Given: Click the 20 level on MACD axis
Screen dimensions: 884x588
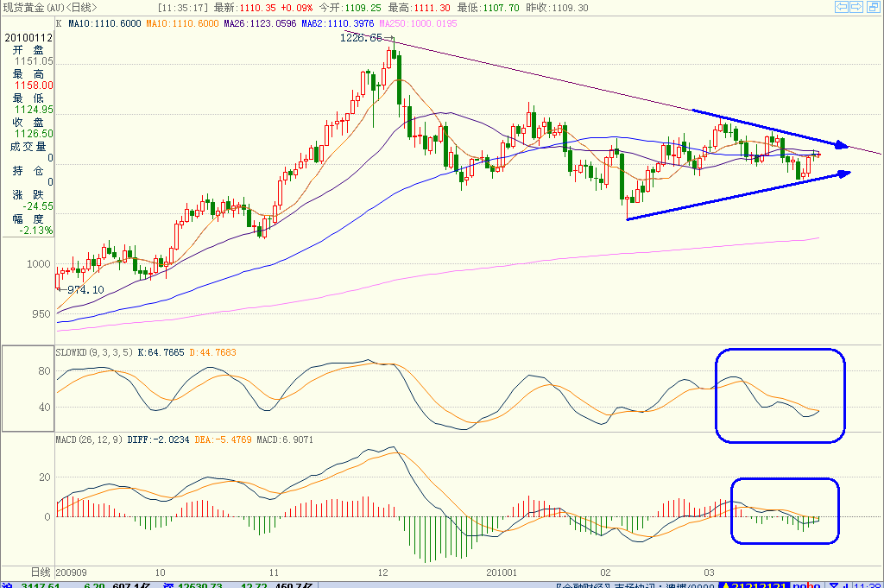Looking at the screenshot, I should pyautogui.click(x=45, y=477).
